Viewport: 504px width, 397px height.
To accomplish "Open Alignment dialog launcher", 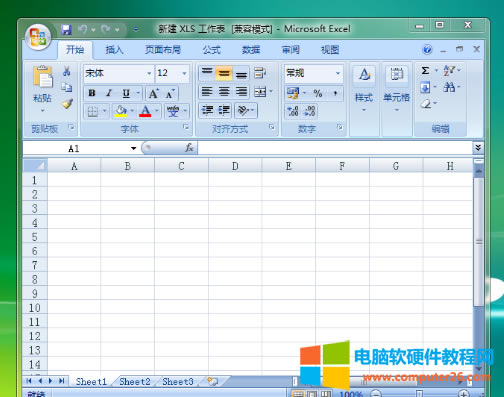I will pyautogui.click(x=272, y=127).
